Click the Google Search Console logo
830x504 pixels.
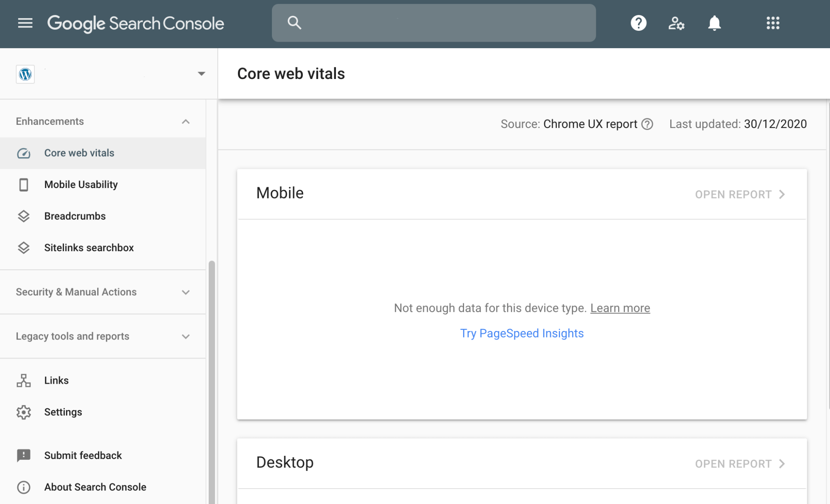click(135, 23)
